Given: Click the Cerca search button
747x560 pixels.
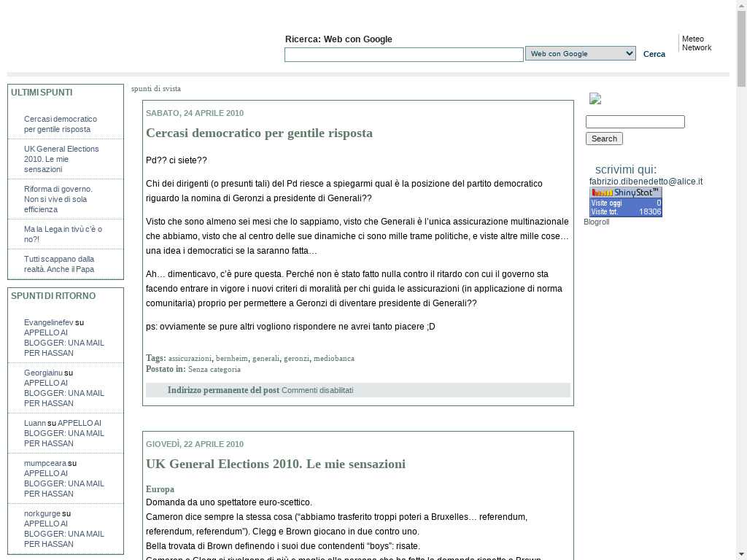Looking at the screenshot, I should [x=654, y=54].
